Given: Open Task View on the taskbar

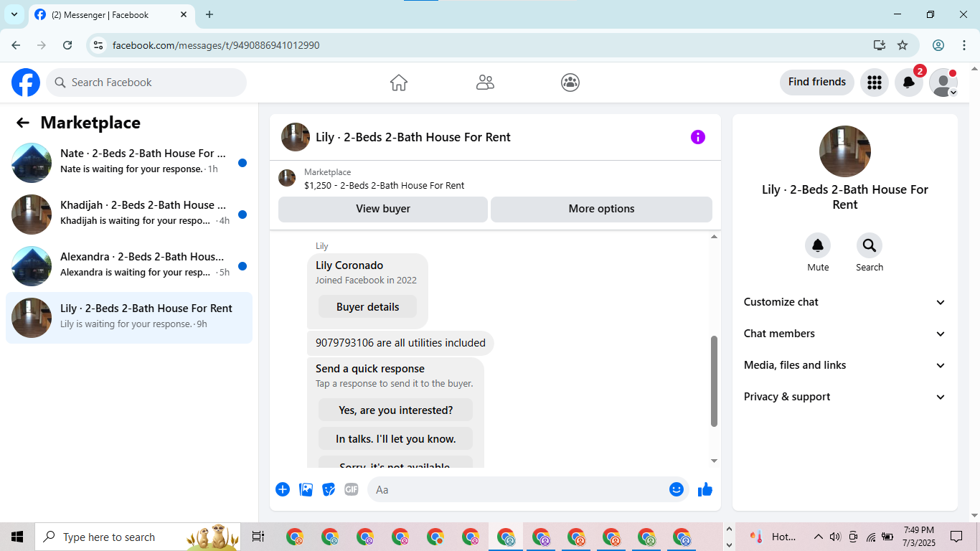Looking at the screenshot, I should pos(258,537).
